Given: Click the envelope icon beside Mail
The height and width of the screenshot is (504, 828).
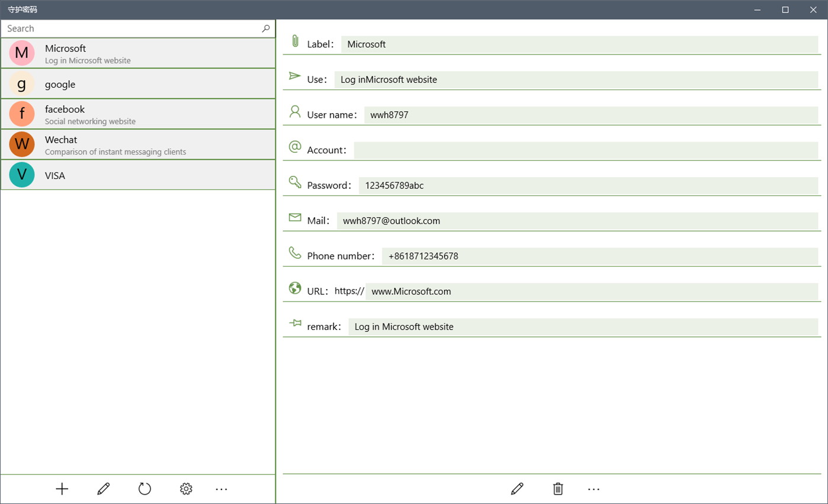Looking at the screenshot, I should point(295,217).
